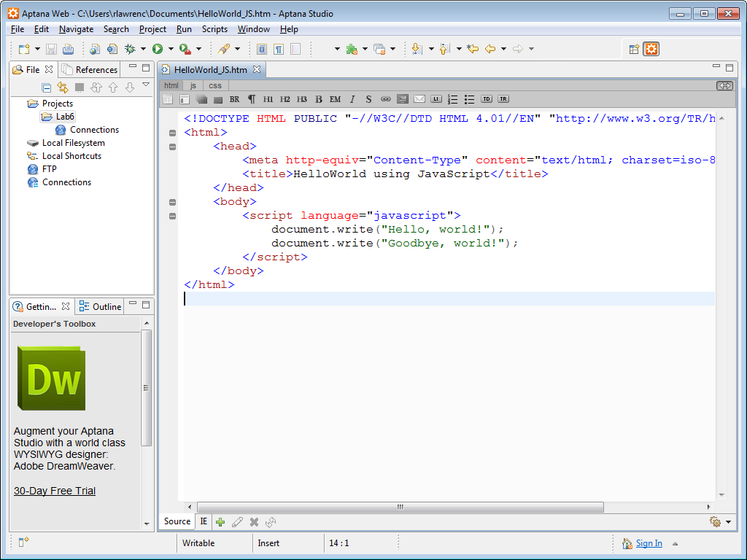Click the Sign In link
The height and width of the screenshot is (560, 747).
click(x=649, y=543)
